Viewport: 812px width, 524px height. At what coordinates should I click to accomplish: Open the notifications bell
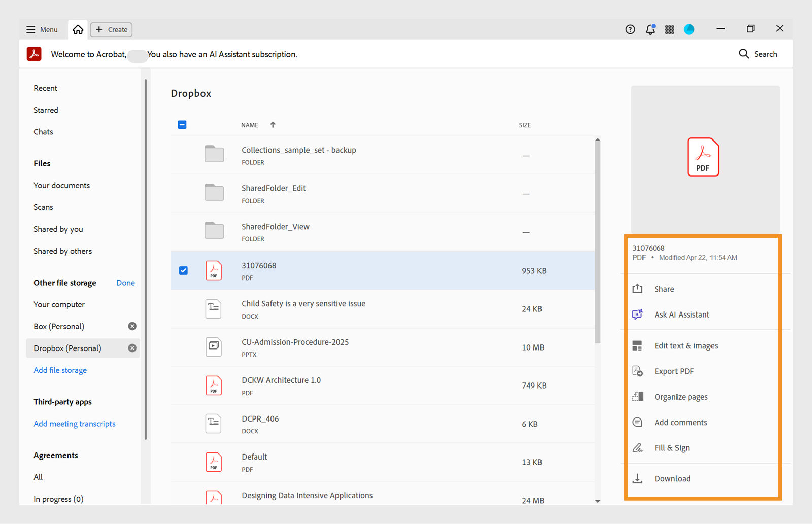650,29
